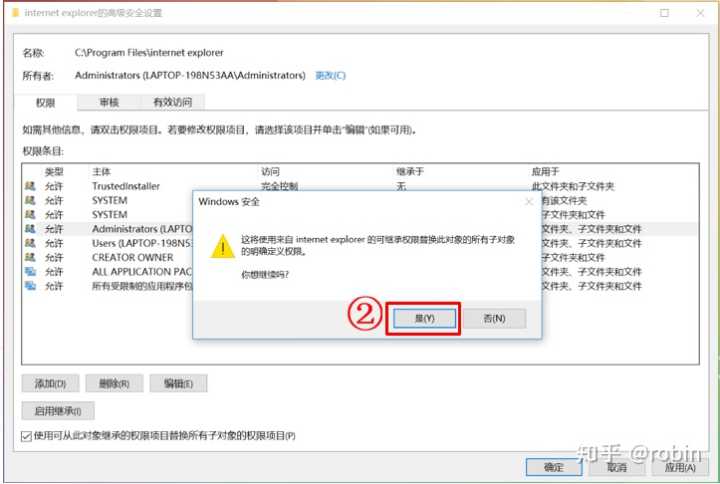Click 是(Y) to confirm the security prompt
Image resolution: width=720 pixels, height=484 pixels.
424,318
